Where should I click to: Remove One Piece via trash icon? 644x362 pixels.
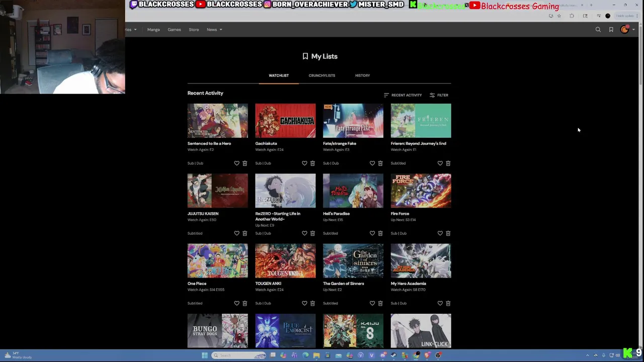coord(245,303)
